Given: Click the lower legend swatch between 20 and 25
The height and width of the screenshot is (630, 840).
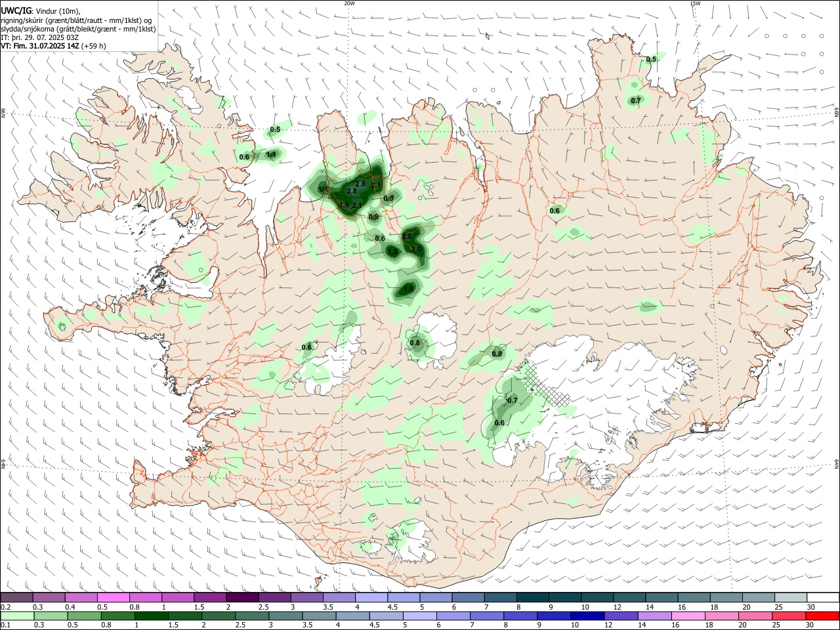Looking at the screenshot, I should pos(755,616).
